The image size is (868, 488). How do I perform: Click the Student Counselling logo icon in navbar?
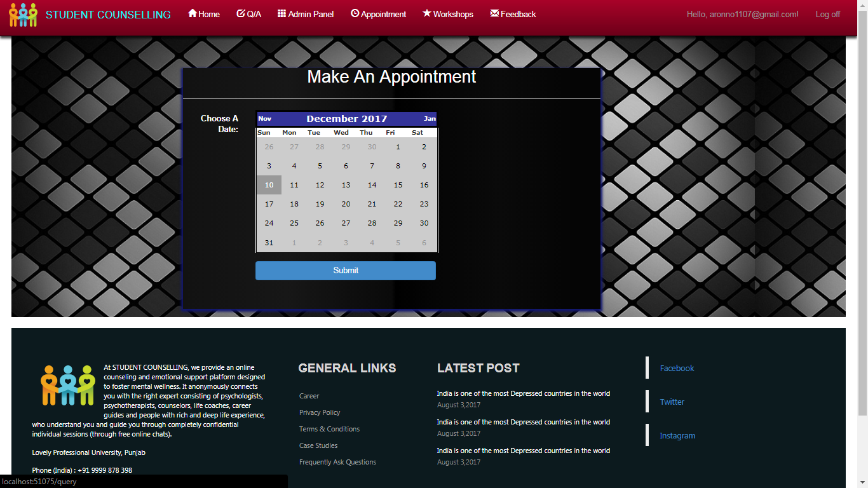tap(23, 14)
